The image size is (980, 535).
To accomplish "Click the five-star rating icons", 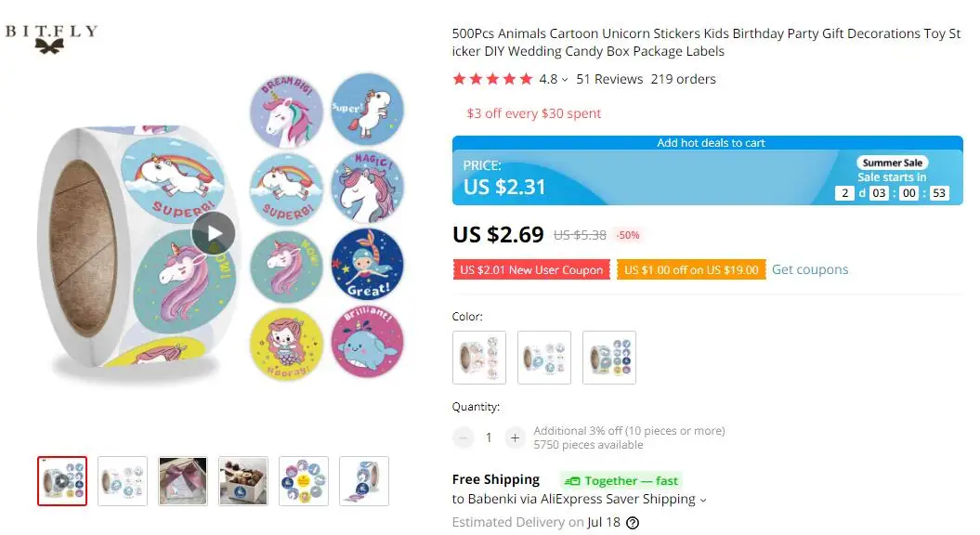I will pyautogui.click(x=492, y=79).
